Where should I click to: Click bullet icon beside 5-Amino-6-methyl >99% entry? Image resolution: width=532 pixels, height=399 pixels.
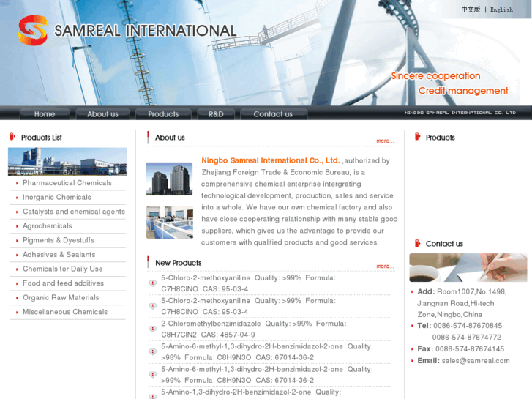153,374
